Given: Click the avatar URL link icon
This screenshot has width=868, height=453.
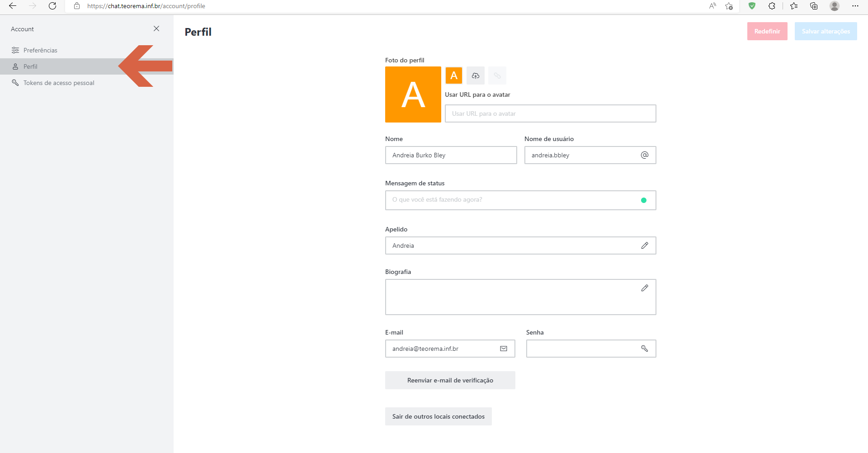Looking at the screenshot, I should point(497,75).
